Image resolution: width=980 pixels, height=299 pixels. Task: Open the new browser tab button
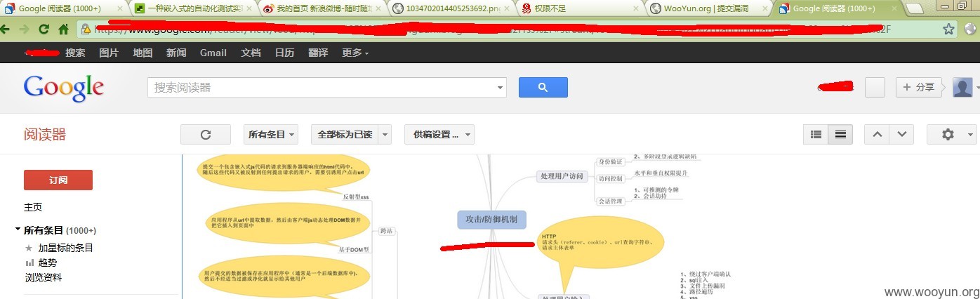coord(915,8)
